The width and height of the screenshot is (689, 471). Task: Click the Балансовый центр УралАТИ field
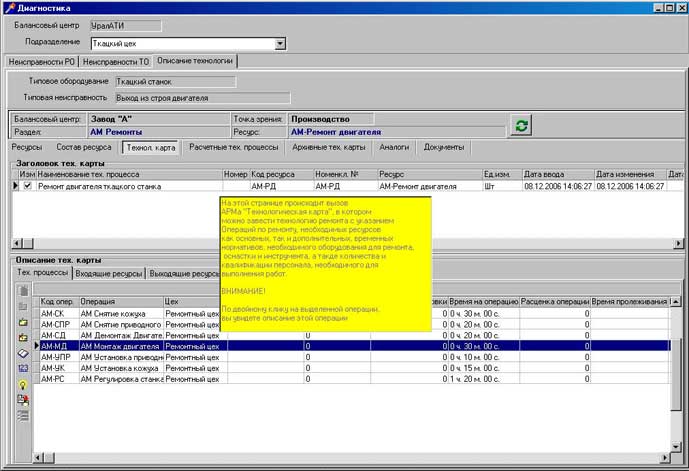tap(126, 25)
